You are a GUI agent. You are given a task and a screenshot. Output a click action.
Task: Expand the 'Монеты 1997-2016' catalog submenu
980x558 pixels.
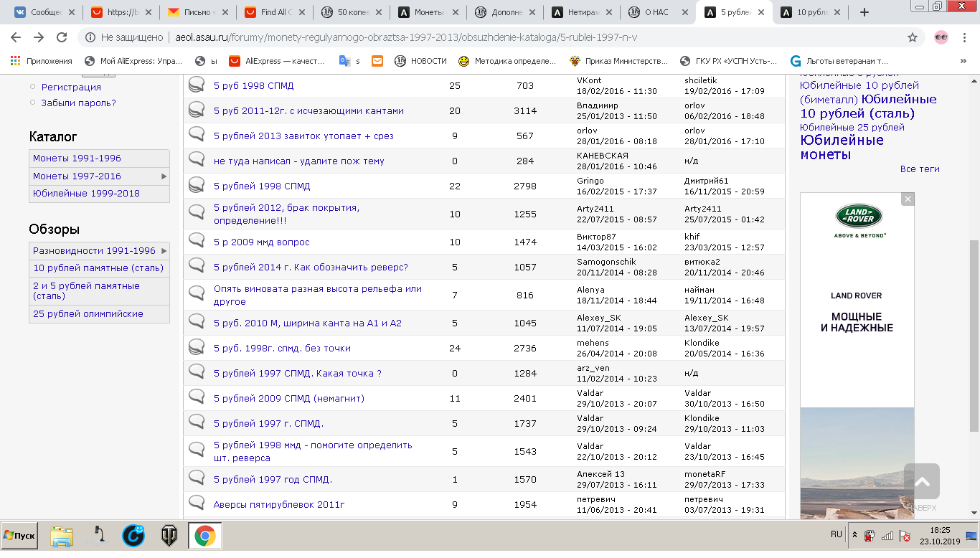coord(164,176)
